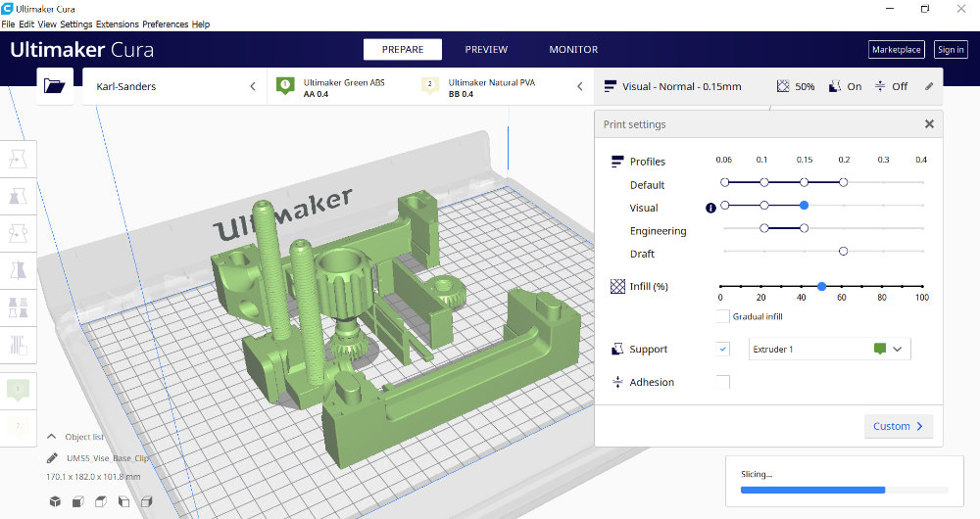This screenshot has width=980, height=519.
Task: Click the adhesion Off icon in header
Action: click(x=880, y=86)
